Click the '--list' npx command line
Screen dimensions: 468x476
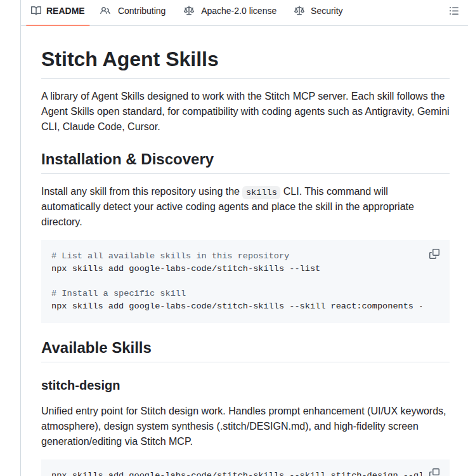(x=186, y=268)
